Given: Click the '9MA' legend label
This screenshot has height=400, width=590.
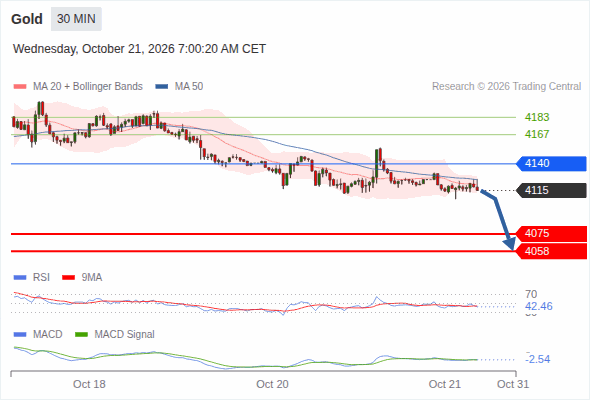Looking at the screenshot, I should coord(92,278).
